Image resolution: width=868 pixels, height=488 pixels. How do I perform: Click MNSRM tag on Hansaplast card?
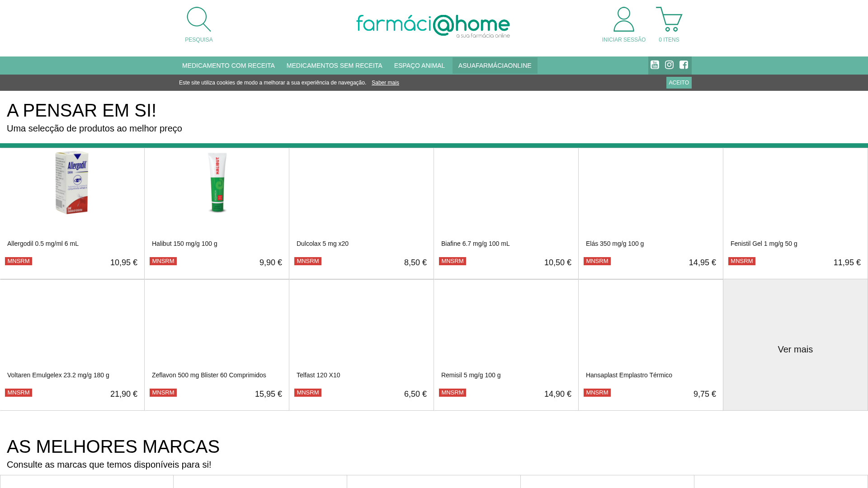(x=597, y=393)
